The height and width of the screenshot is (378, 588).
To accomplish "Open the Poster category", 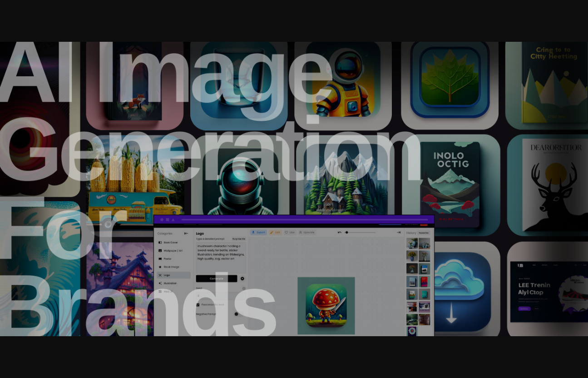I will coord(167,259).
